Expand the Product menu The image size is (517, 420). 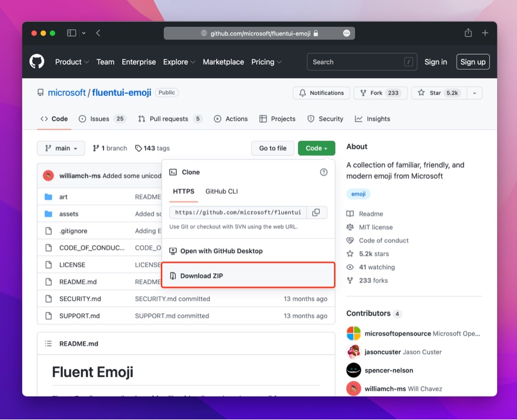(72, 62)
